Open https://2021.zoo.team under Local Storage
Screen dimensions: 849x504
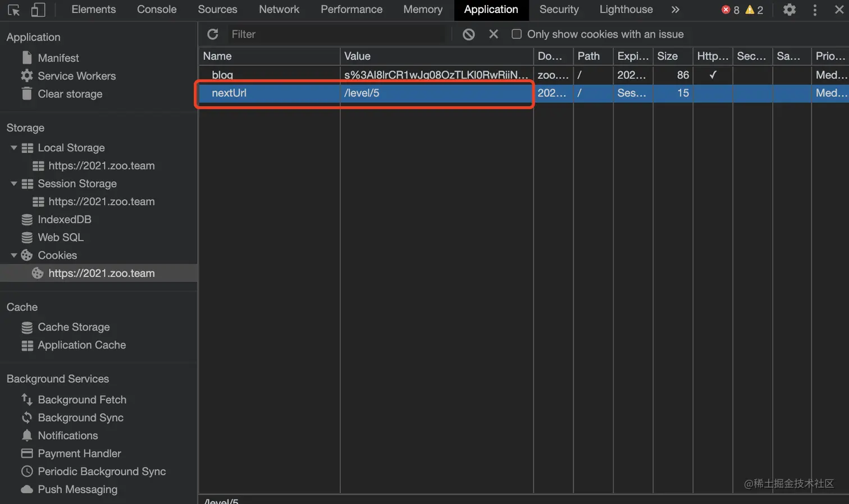click(102, 166)
